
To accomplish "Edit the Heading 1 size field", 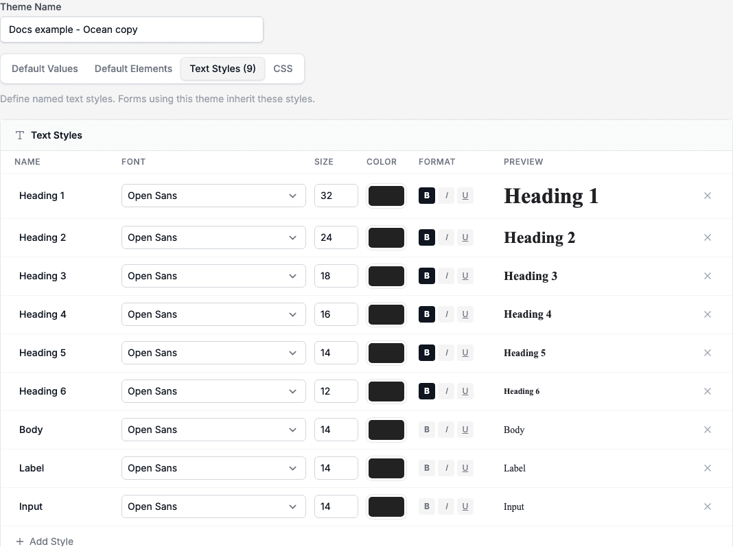I will (x=336, y=196).
